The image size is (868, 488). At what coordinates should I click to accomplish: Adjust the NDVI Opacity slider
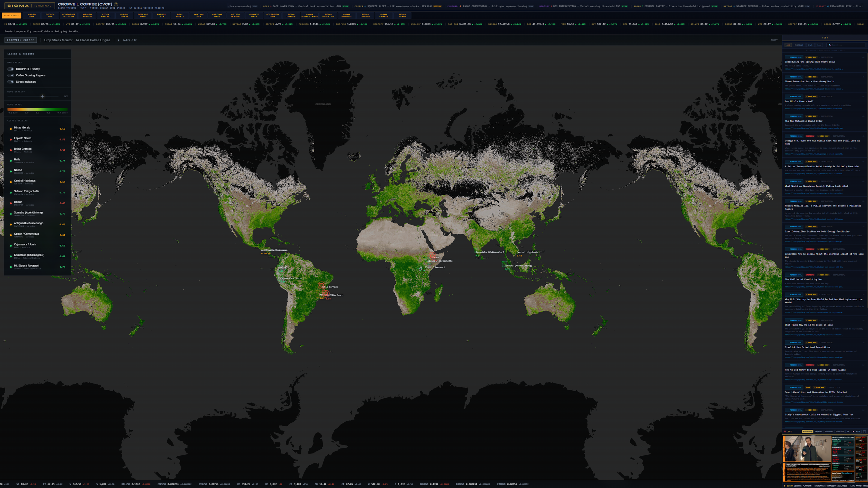coord(43,96)
